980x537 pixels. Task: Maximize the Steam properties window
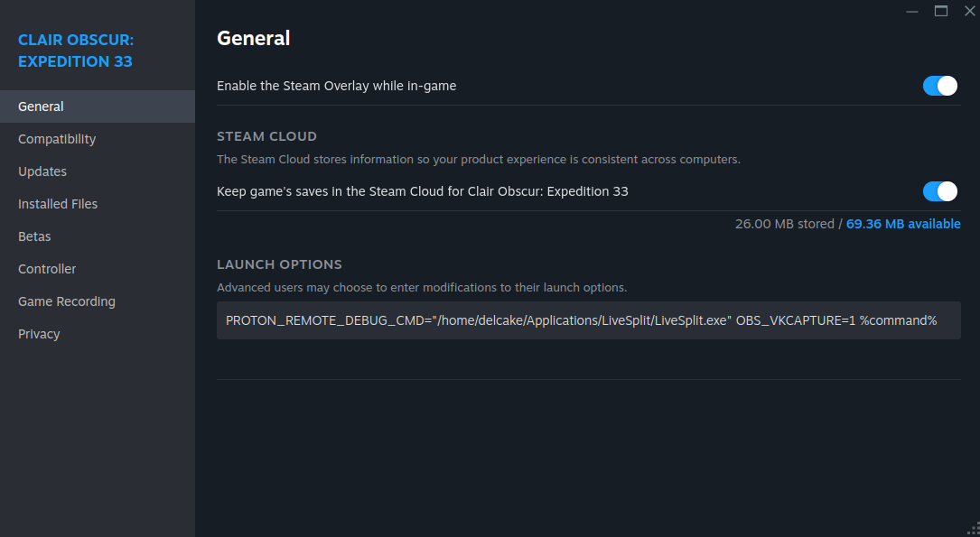[941, 11]
